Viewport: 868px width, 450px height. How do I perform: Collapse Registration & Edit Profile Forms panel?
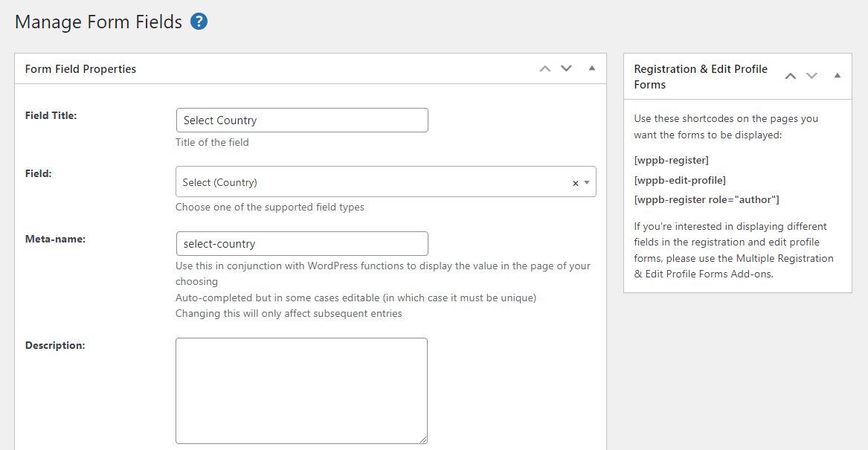(837, 76)
